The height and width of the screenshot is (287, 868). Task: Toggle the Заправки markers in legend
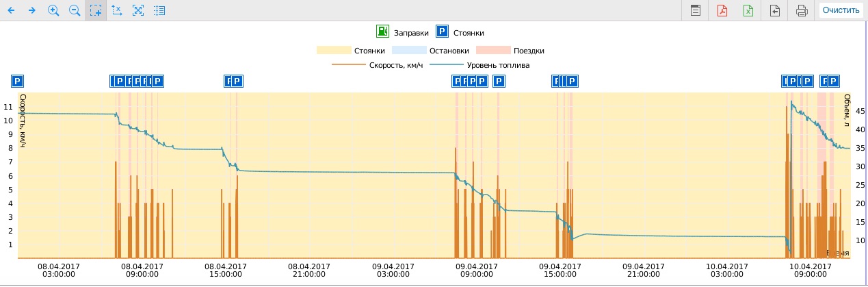point(403,32)
